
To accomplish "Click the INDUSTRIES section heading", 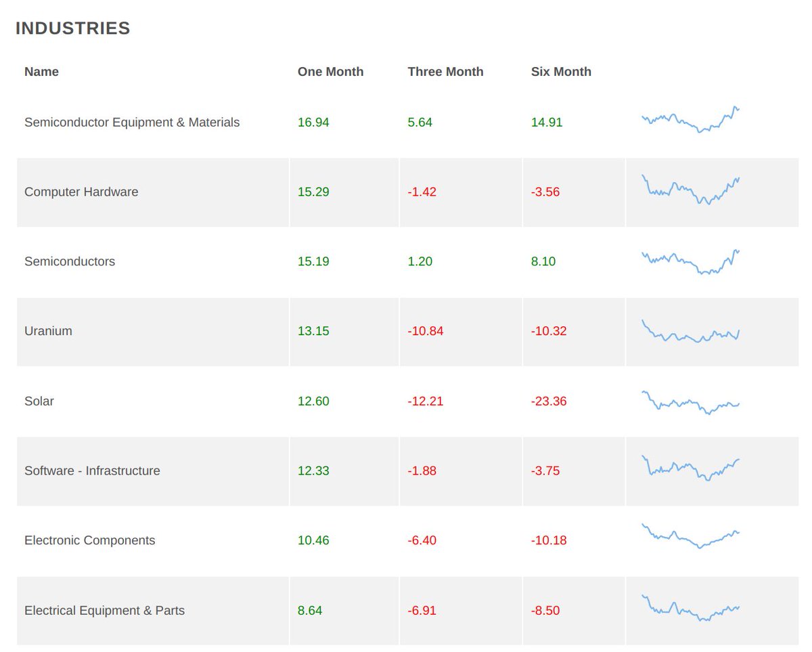I will tap(72, 28).
